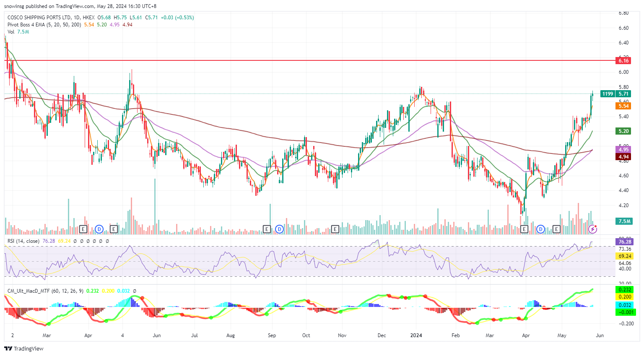Select the green 5.20 EMA price label
This screenshot has height=356, width=644.
pos(623,131)
